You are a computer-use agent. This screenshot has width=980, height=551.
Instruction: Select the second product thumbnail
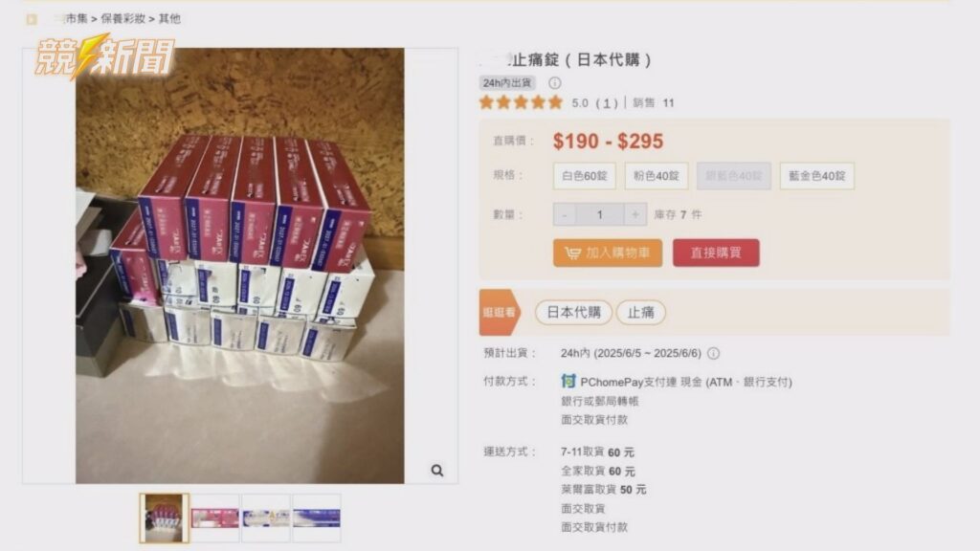click(215, 518)
